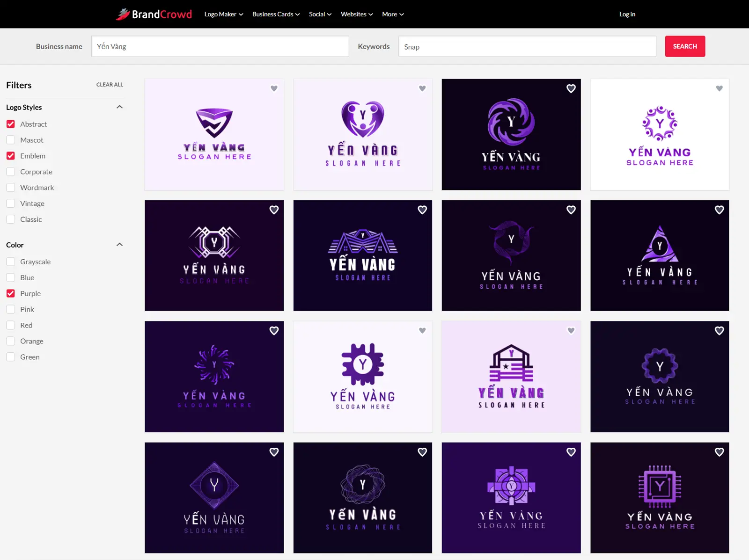The height and width of the screenshot is (560, 749).
Task: Collapse the Logo Styles filter section
Action: point(119,107)
